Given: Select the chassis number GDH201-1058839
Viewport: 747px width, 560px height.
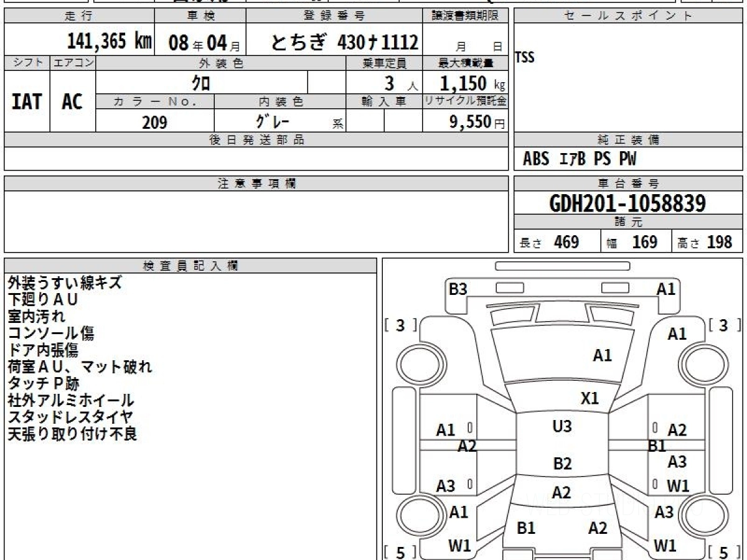Looking at the screenshot, I should [x=627, y=203].
